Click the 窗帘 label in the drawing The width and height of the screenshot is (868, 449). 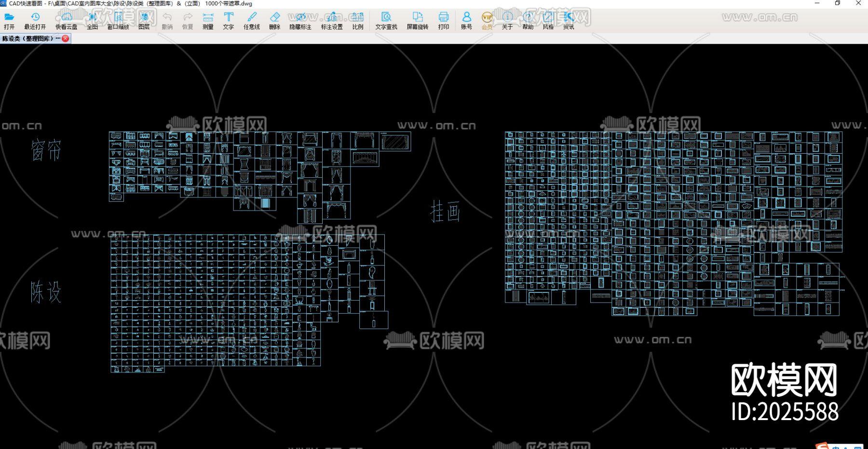tap(46, 150)
